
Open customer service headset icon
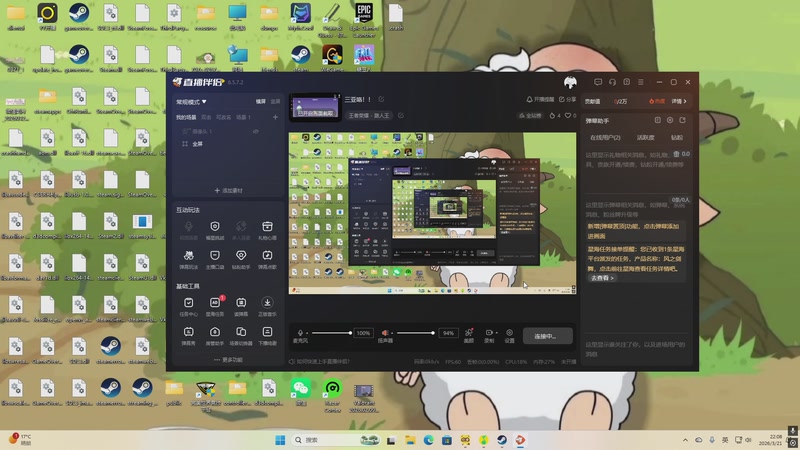point(612,82)
